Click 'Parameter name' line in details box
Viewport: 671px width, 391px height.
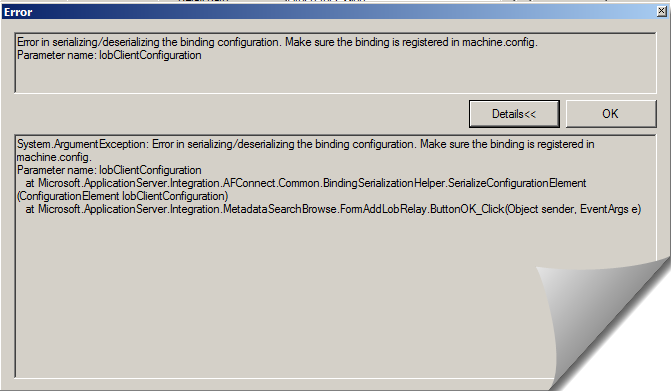point(109,170)
